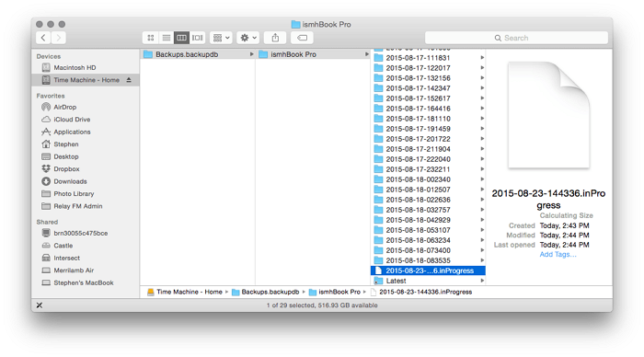Select the 2015-08-23 inProgress file

click(x=428, y=271)
